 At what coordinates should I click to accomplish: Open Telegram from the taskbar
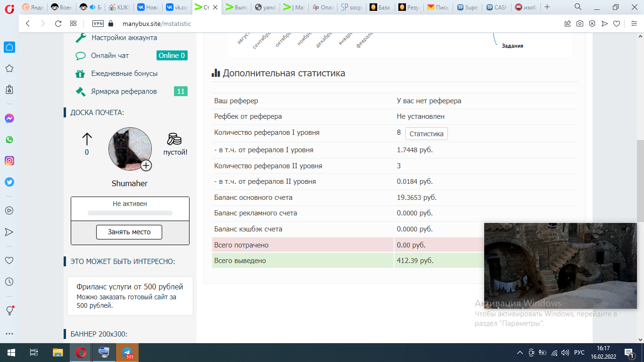point(127,353)
